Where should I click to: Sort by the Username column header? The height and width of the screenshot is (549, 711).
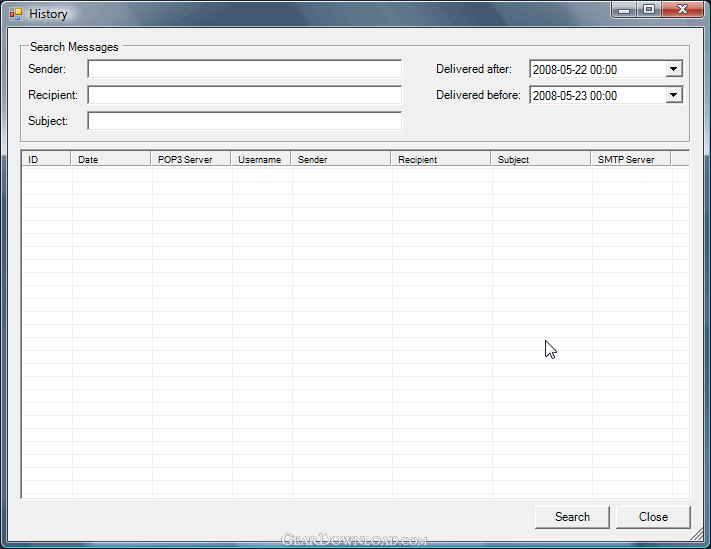pos(261,159)
